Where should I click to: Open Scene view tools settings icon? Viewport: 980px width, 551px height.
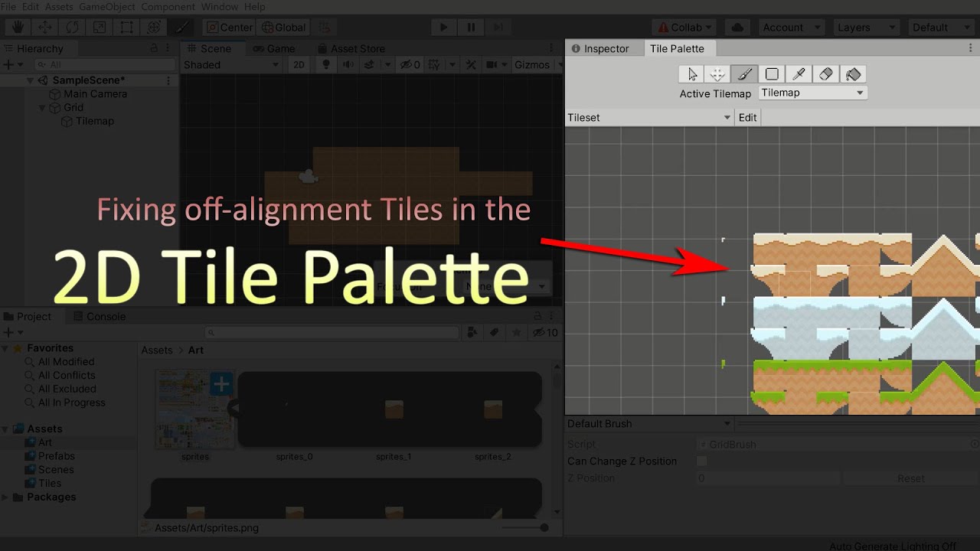pyautogui.click(x=471, y=65)
